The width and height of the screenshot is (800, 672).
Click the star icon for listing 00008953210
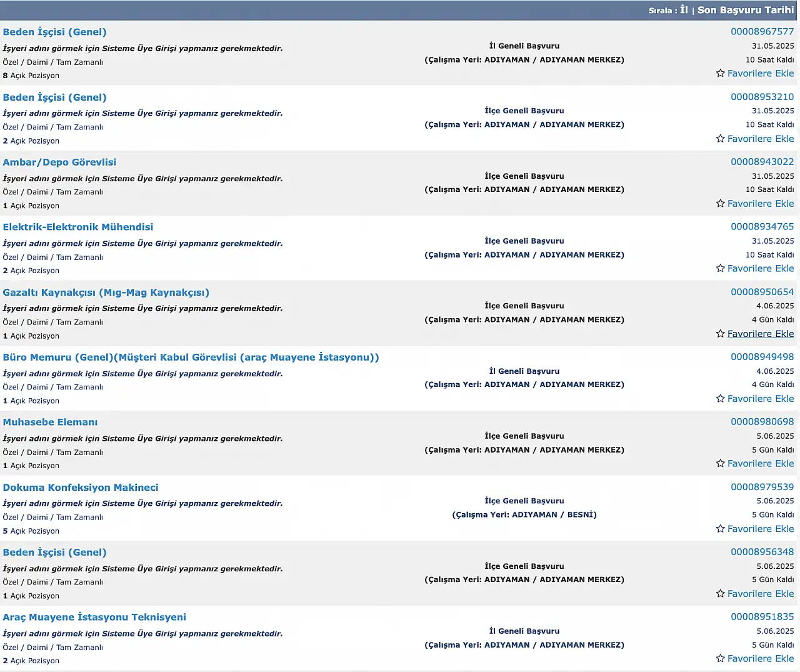click(721, 139)
